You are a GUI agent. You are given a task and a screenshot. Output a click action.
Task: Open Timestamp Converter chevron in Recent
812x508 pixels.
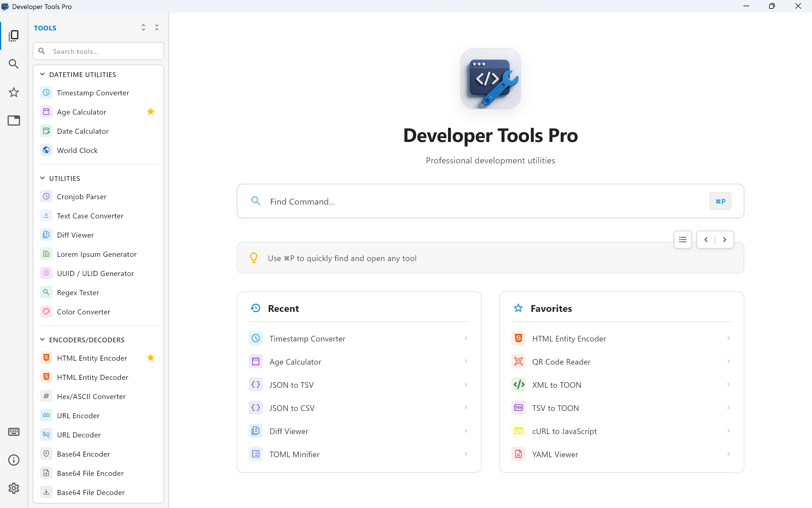[466, 338]
